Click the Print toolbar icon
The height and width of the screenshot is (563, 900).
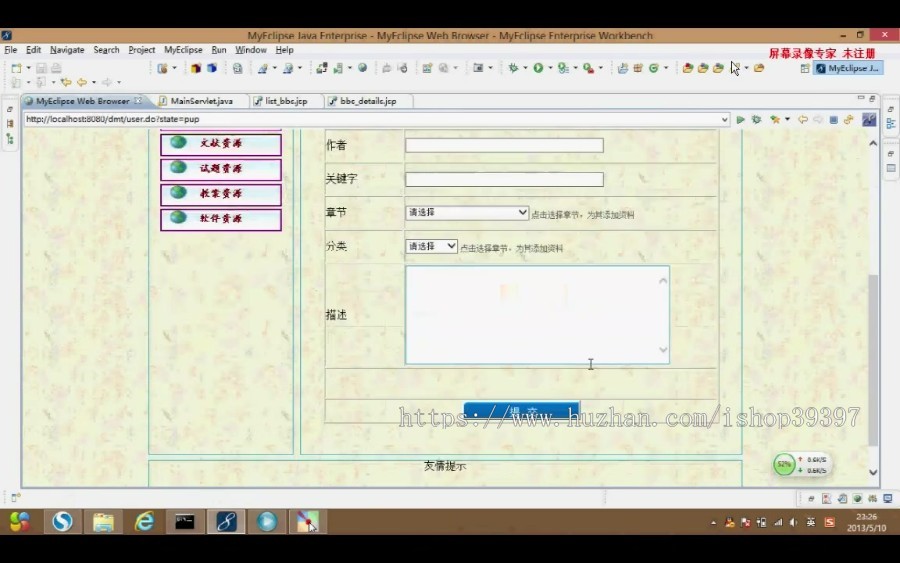[56, 68]
